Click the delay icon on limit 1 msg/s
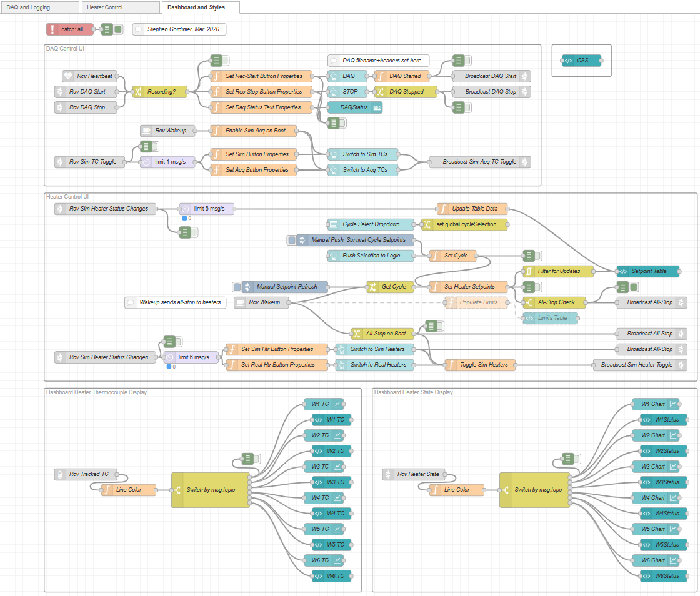The width and height of the screenshot is (700, 596). [146, 162]
